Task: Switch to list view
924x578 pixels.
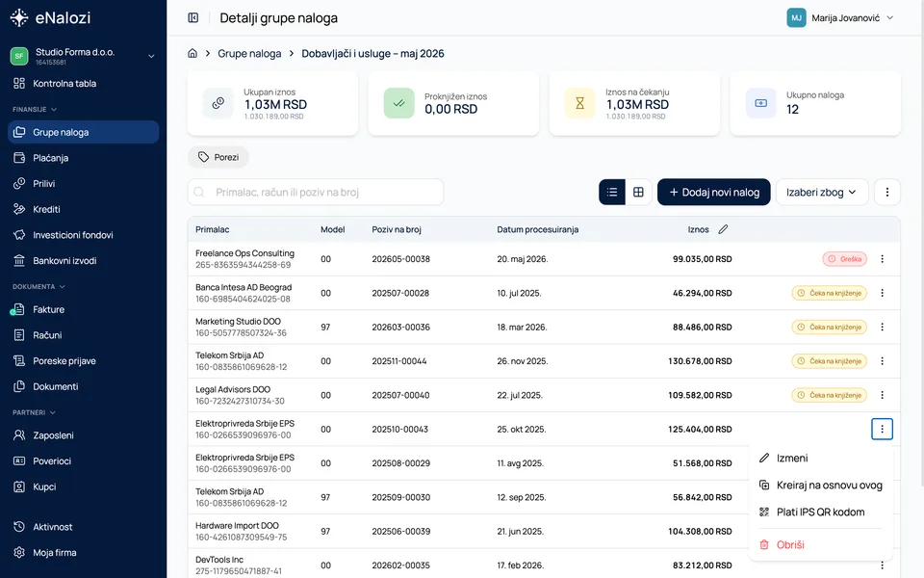Action: pos(612,193)
